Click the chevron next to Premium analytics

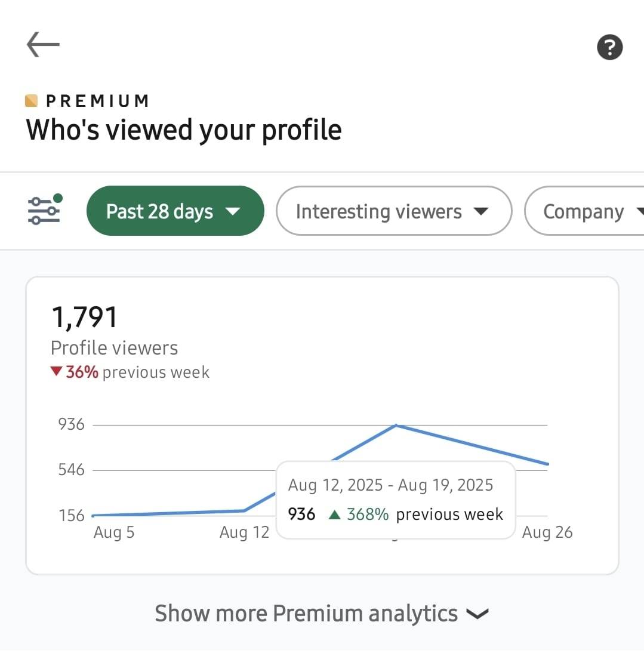pyautogui.click(x=477, y=614)
